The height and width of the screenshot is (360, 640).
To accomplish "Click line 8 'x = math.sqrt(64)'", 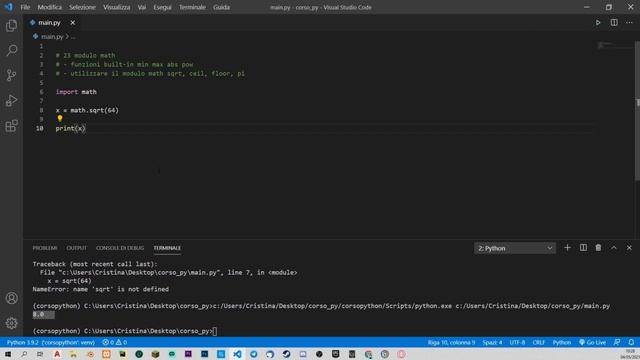I will click(x=87, y=110).
